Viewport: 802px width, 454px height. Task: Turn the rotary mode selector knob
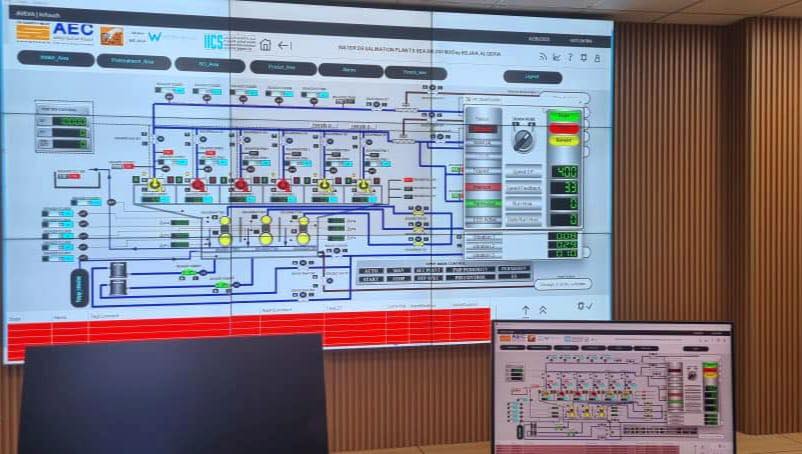pos(523,141)
